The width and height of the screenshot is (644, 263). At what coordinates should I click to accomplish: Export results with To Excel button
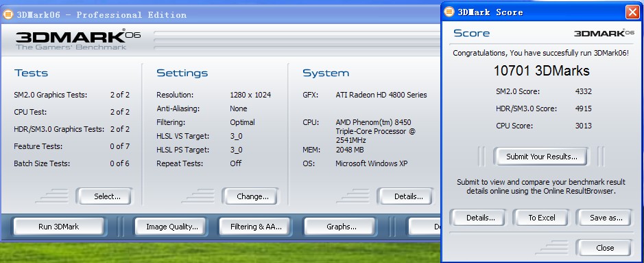pos(540,218)
